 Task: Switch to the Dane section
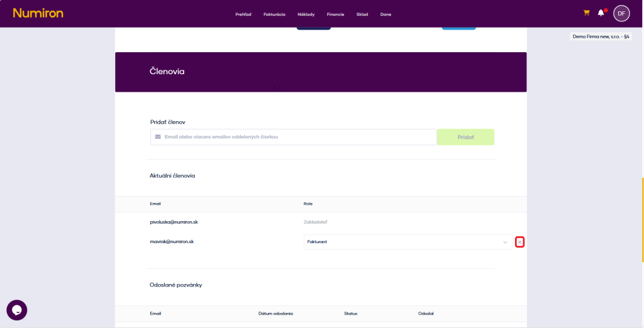pyautogui.click(x=386, y=14)
